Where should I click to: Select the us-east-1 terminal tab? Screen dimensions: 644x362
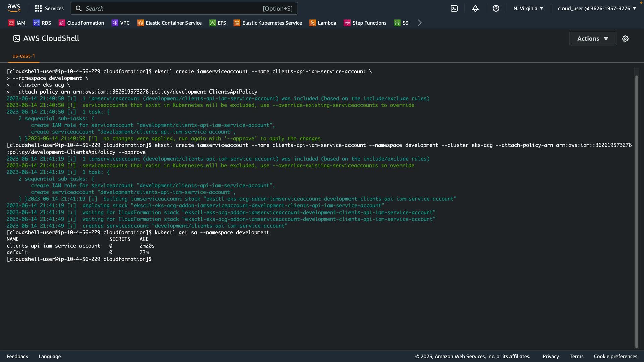pos(23,56)
